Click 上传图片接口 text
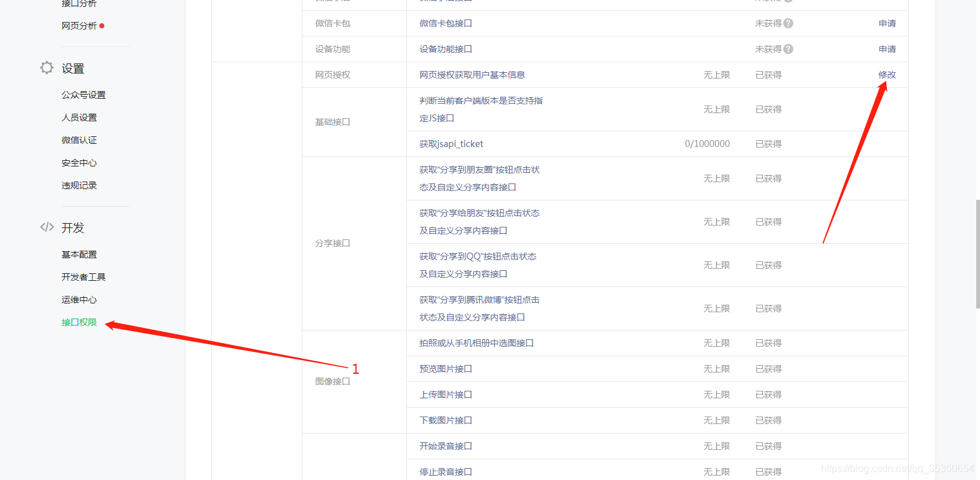This screenshot has width=980, height=480. pos(446,395)
